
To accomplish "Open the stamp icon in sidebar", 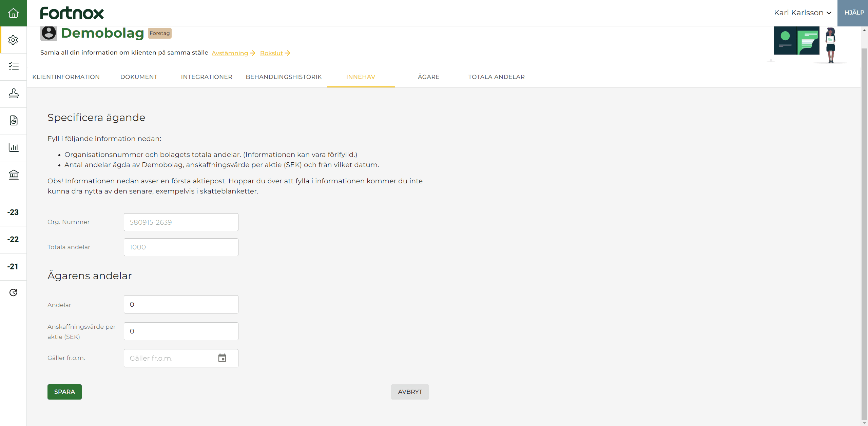I will [x=13, y=94].
